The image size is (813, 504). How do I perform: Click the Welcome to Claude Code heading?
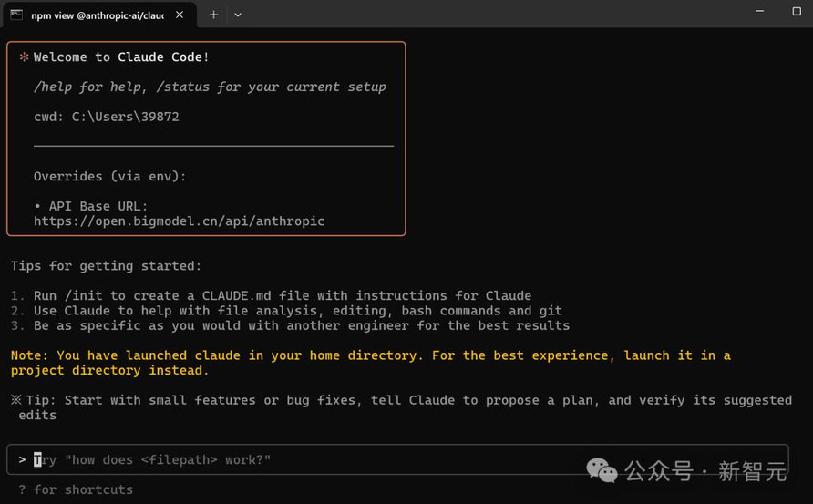tap(121, 57)
